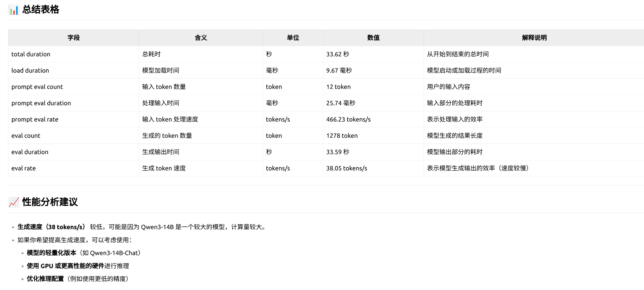Click the bold 生成速度（38 tokens/s）text

click(x=51, y=227)
